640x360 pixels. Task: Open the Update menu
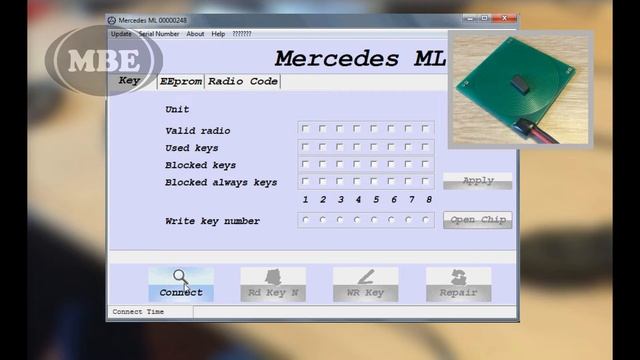click(x=121, y=34)
